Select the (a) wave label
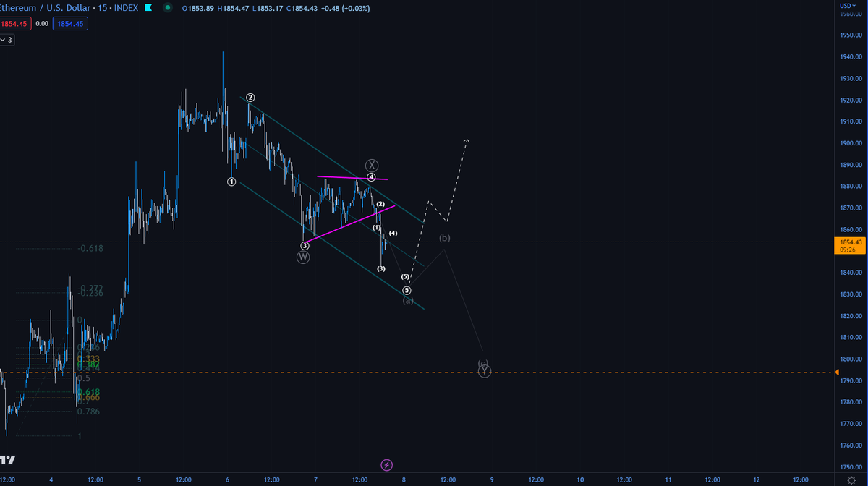The image size is (868, 486). pos(408,300)
